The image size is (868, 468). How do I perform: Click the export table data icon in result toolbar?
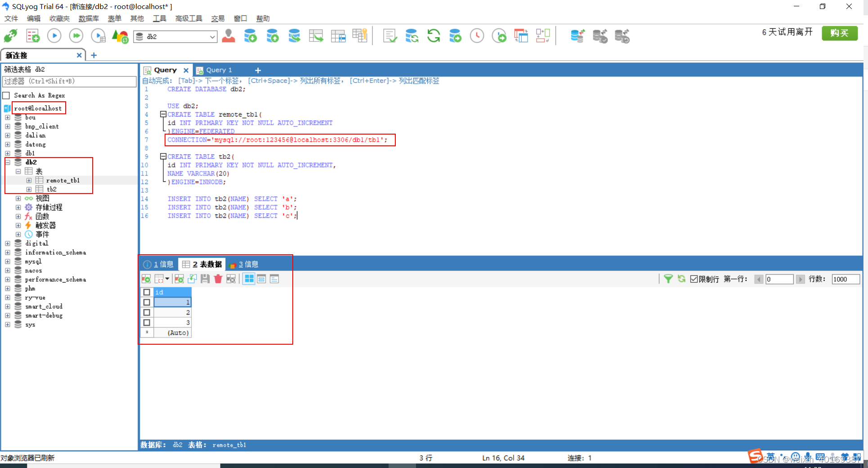click(146, 279)
